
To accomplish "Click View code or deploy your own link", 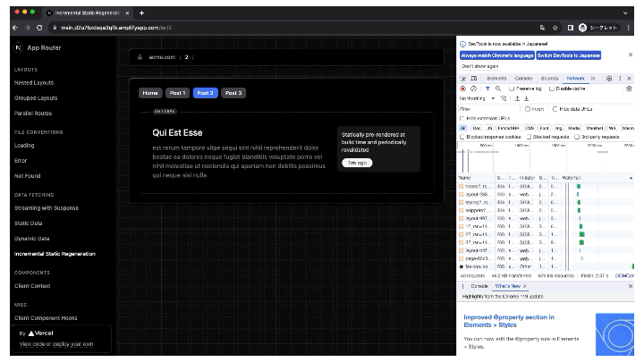I will (x=56, y=344).
